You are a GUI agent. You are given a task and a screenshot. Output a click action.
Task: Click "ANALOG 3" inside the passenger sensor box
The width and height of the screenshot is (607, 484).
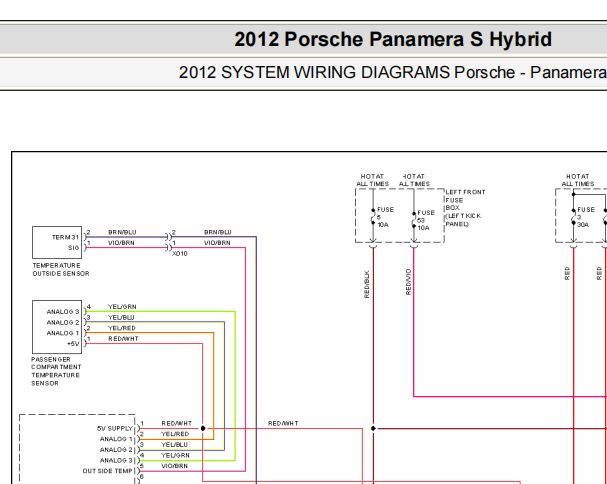point(63,312)
